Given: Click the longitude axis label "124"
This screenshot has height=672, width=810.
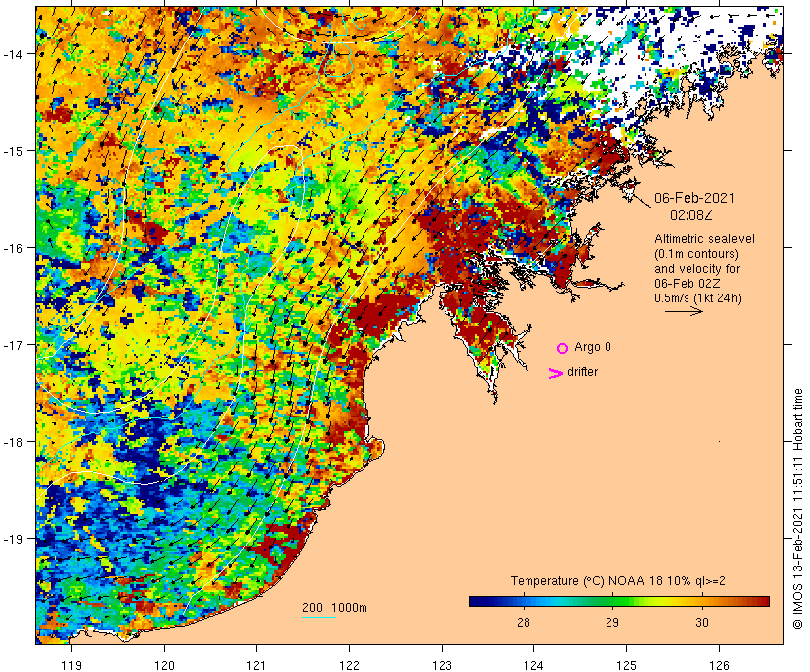Looking at the screenshot, I should point(533,665).
